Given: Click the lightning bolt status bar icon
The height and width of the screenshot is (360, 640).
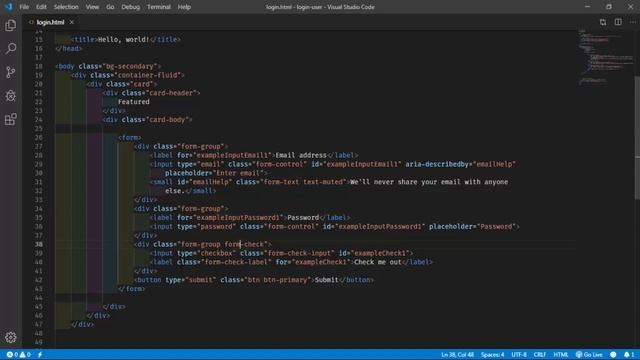Looking at the screenshot, I should (40, 355).
